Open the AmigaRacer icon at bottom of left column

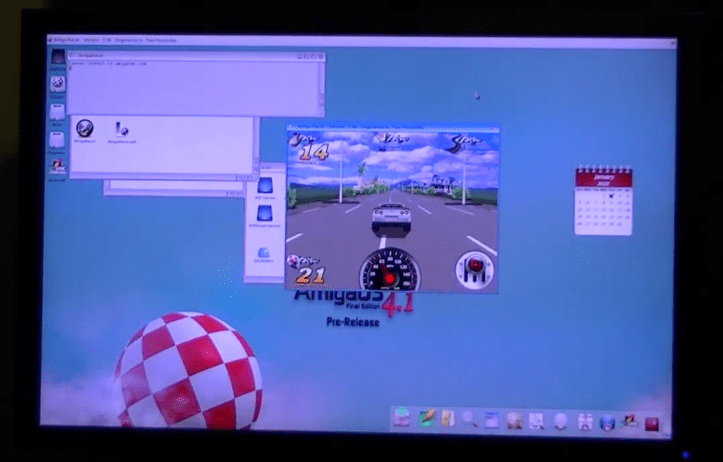(x=58, y=167)
